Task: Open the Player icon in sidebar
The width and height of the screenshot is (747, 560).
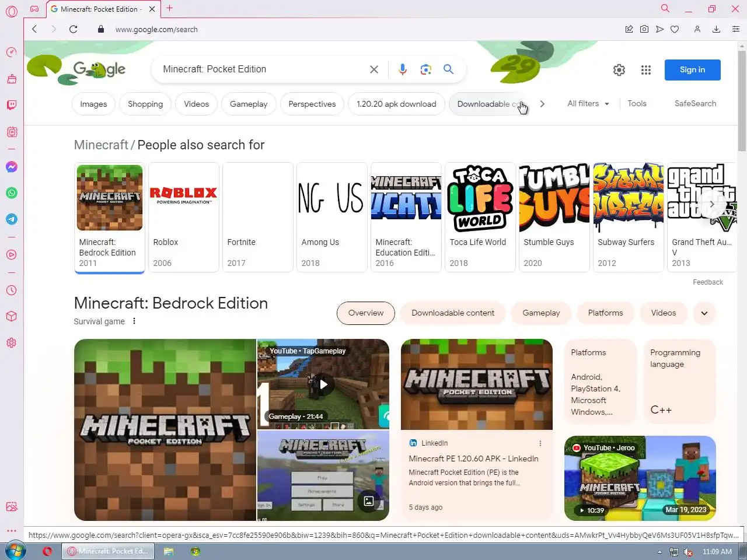Action: [x=12, y=254]
